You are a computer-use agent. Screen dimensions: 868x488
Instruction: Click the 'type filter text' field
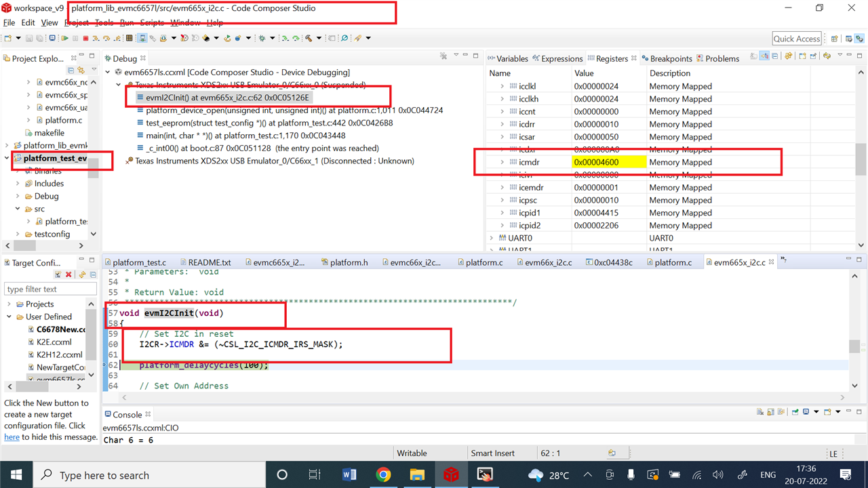(x=51, y=289)
